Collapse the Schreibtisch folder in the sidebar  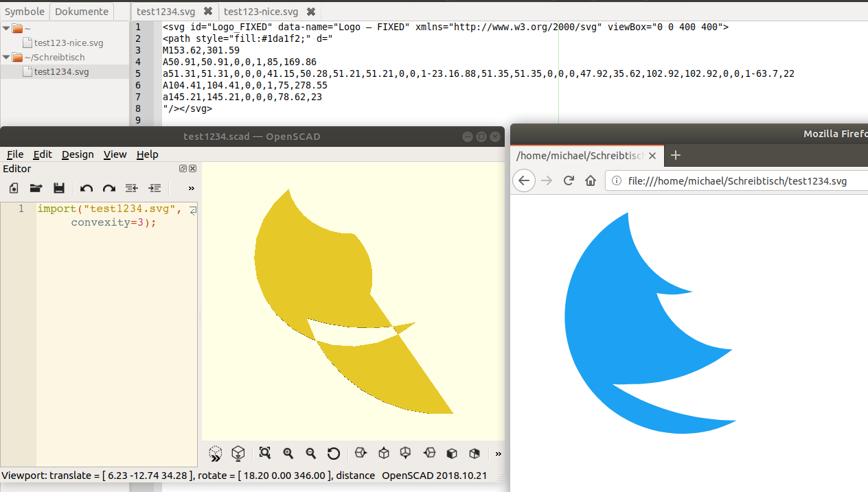pyautogui.click(x=5, y=57)
